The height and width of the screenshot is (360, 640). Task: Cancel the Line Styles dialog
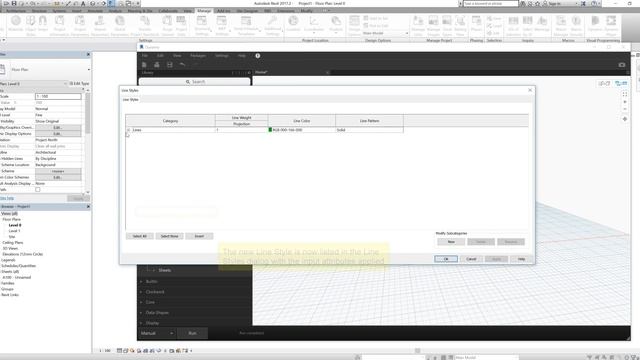(471, 259)
